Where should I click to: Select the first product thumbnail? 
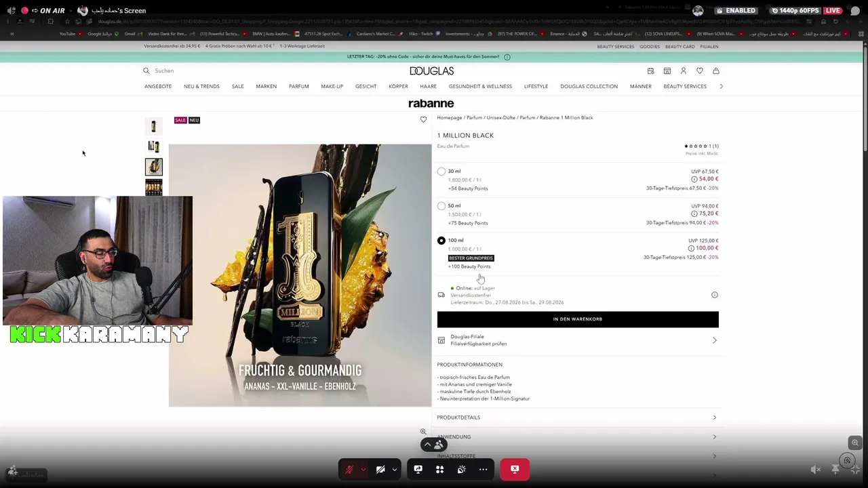click(154, 127)
